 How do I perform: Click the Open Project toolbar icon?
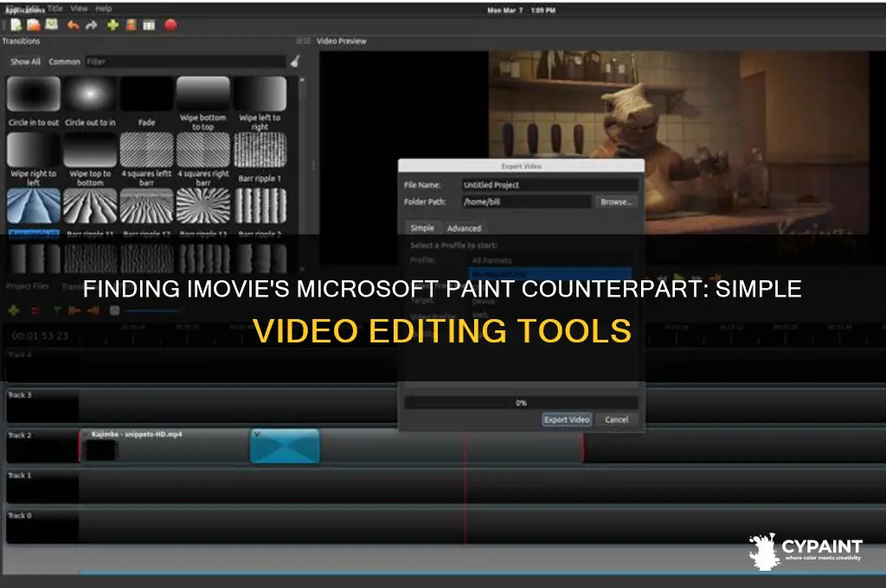pyautogui.click(x=34, y=24)
